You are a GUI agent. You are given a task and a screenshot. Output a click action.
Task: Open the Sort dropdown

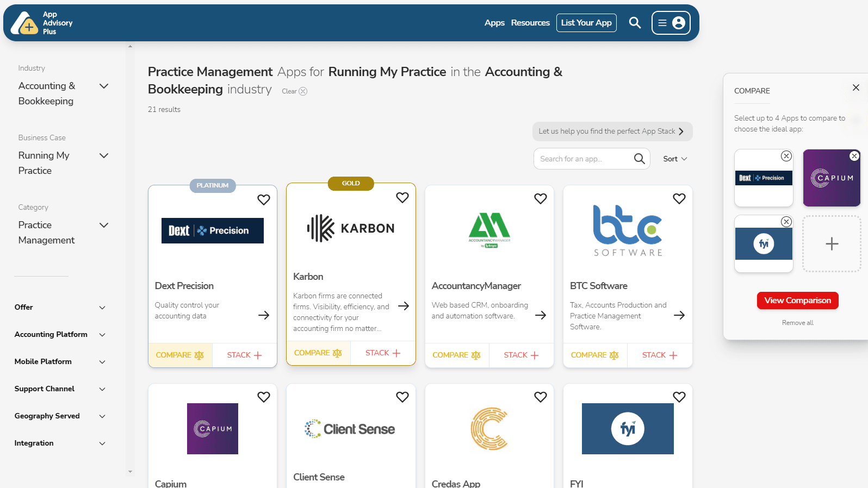(675, 159)
